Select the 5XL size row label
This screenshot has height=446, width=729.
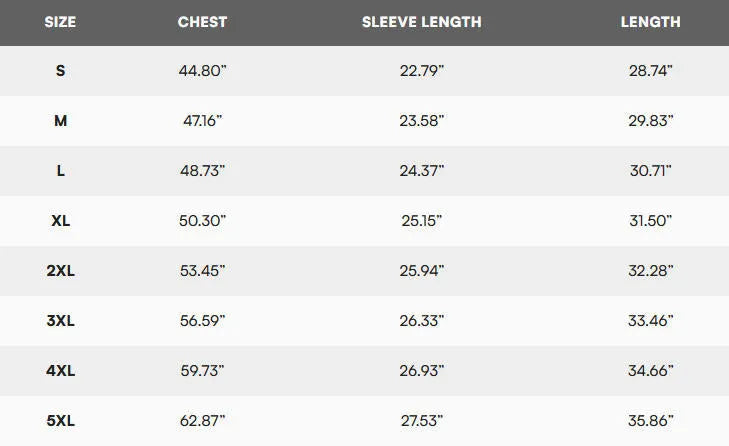(60, 420)
